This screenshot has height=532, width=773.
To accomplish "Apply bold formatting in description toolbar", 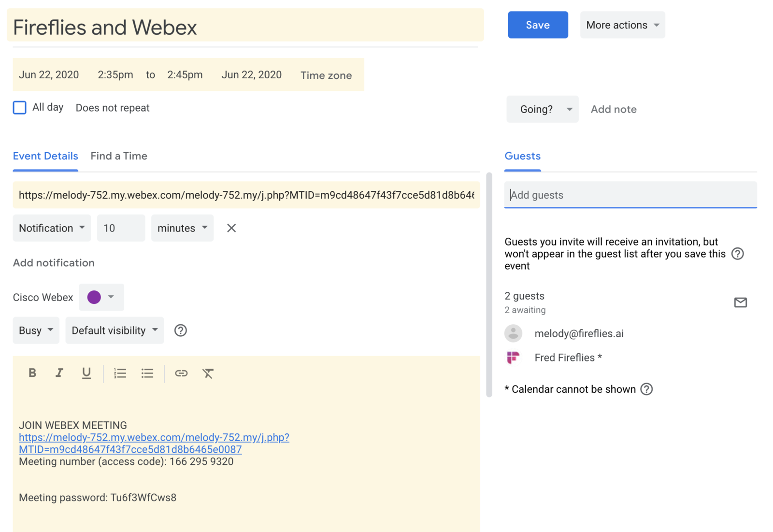I will point(32,373).
